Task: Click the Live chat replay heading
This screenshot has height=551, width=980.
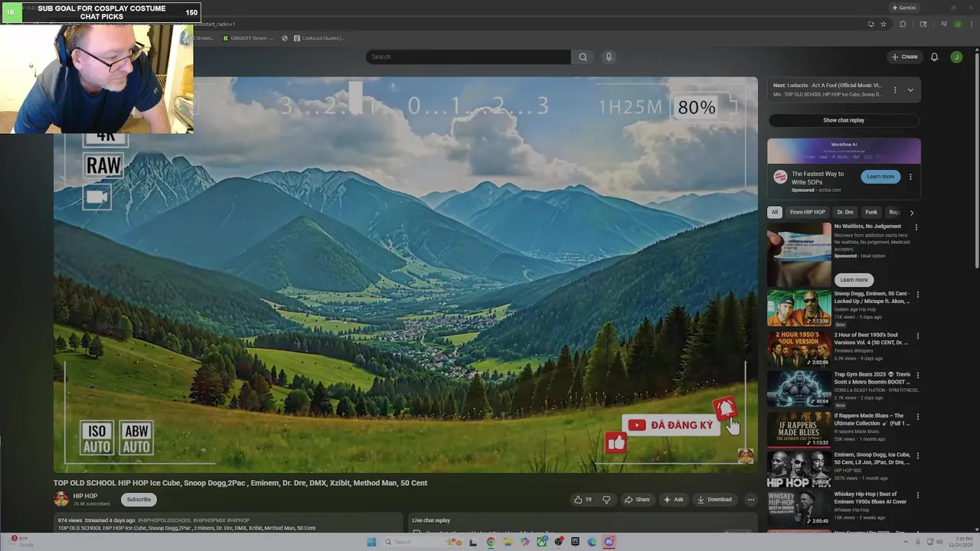Action: [x=431, y=520]
